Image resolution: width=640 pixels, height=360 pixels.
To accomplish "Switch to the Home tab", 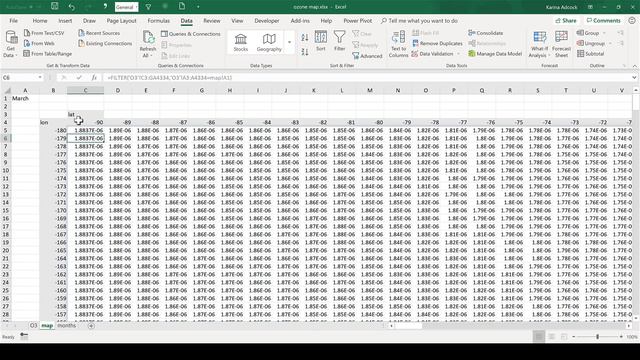I will click(x=40, y=21).
